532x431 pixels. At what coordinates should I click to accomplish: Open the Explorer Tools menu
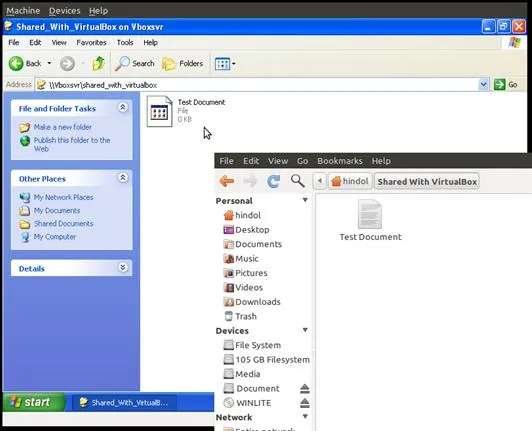click(x=125, y=42)
